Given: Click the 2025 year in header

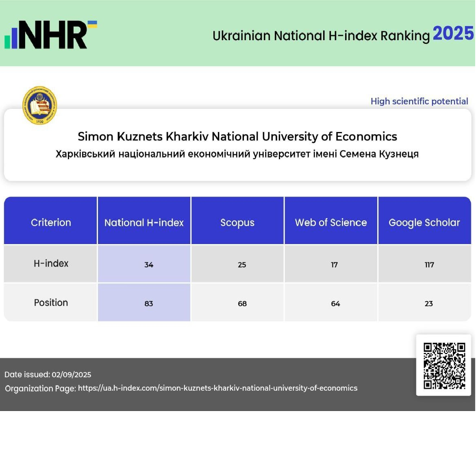Looking at the screenshot, I should point(453,33).
